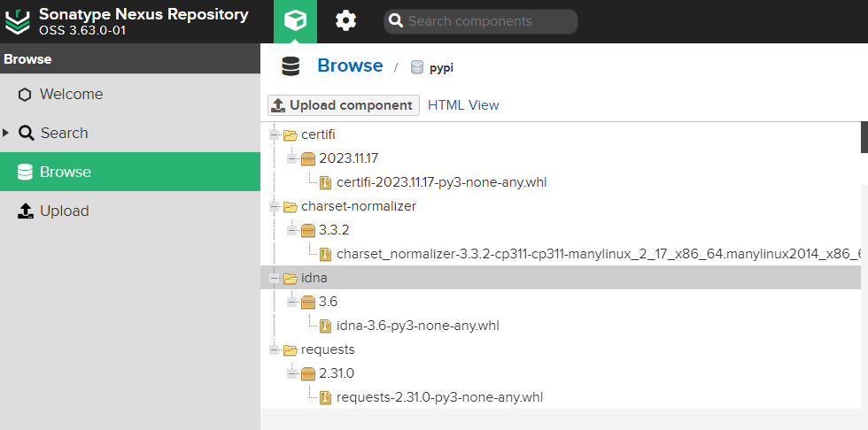The width and height of the screenshot is (868, 430).
Task: Click the 3.3.2 package box icon
Action: (x=308, y=230)
